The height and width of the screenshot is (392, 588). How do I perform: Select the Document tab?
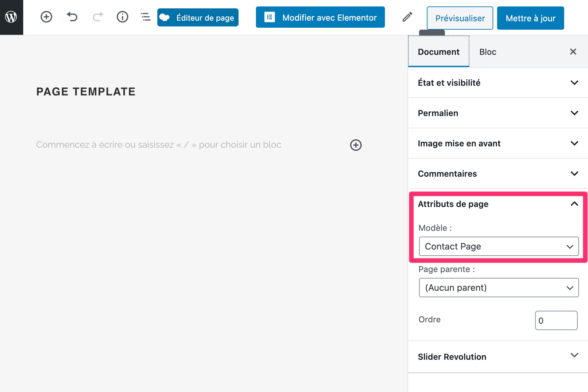coord(438,52)
